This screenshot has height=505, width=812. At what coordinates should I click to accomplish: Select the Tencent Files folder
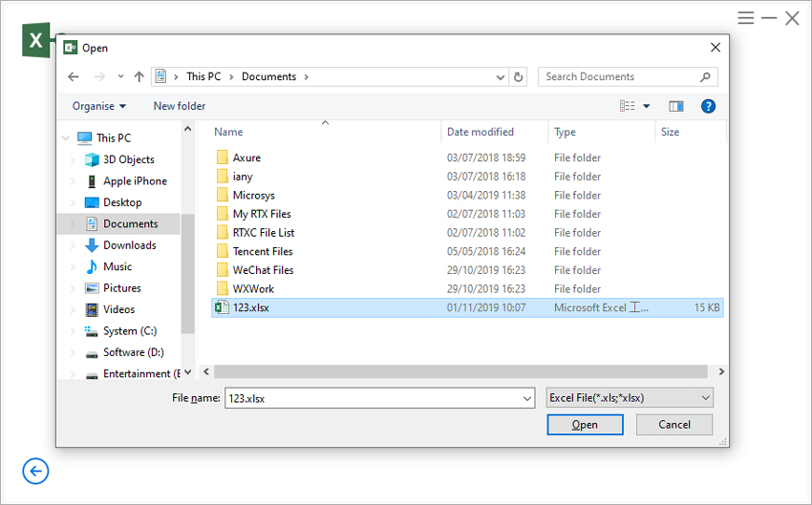[263, 251]
